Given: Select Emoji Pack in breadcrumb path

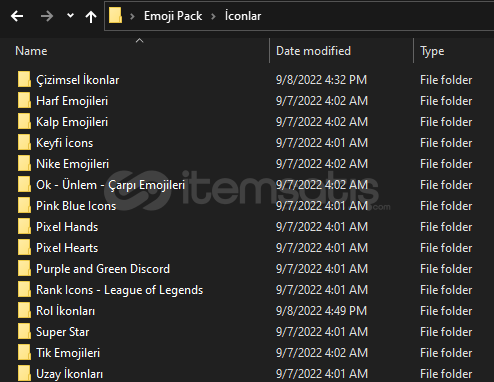Looking at the screenshot, I should pyautogui.click(x=173, y=16).
